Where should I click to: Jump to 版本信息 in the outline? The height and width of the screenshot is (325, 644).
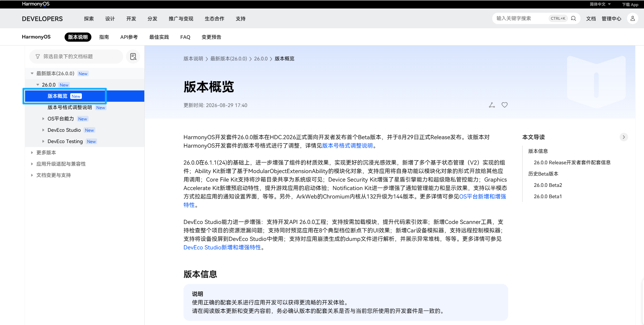coord(538,151)
